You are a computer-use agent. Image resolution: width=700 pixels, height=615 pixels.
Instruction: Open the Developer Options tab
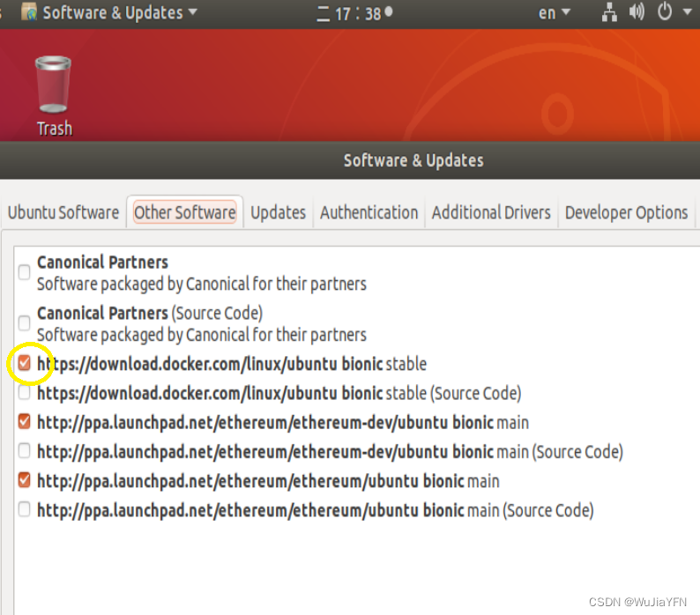coord(626,212)
